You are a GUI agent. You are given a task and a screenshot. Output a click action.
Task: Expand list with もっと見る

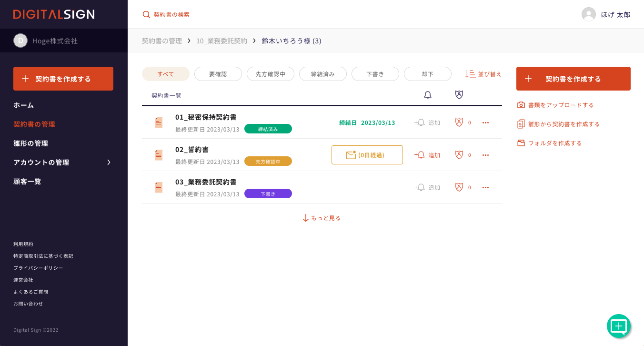coord(322,218)
